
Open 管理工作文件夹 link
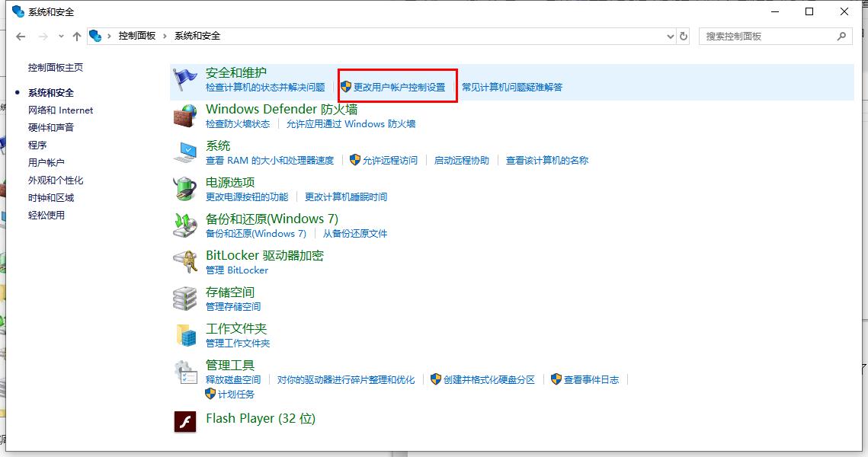pos(238,343)
